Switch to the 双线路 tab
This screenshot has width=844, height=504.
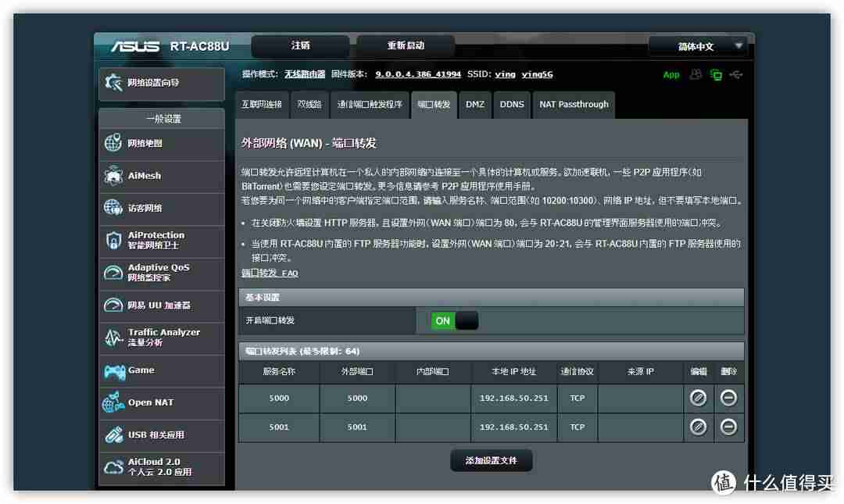(x=309, y=105)
